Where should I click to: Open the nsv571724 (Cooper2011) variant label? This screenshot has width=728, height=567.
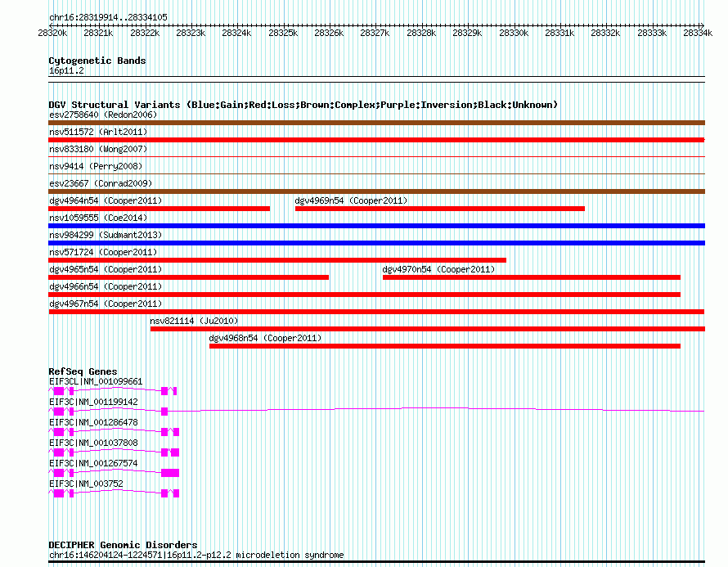click(x=103, y=252)
